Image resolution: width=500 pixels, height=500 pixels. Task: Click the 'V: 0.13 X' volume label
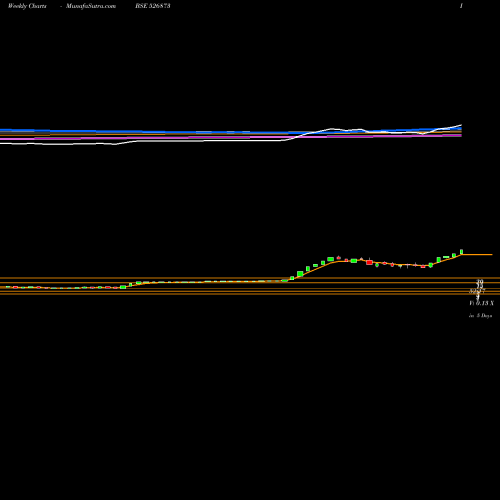coord(482,303)
